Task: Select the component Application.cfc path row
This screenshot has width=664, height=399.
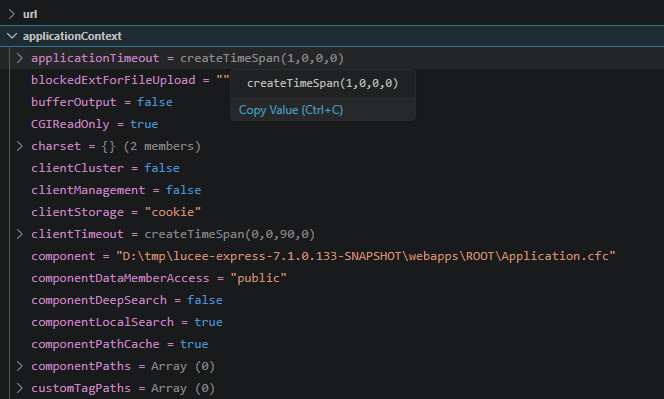Action: [x=332, y=256]
